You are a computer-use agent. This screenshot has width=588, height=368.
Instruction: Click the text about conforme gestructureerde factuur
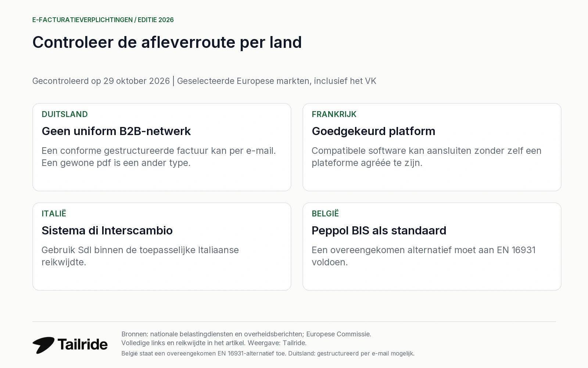pos(159,157)
